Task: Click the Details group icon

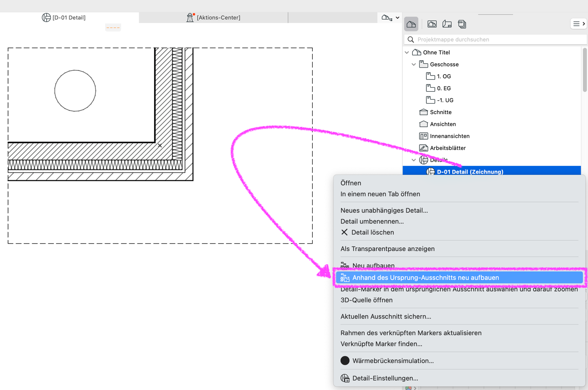Action: (x=423, y=160)
